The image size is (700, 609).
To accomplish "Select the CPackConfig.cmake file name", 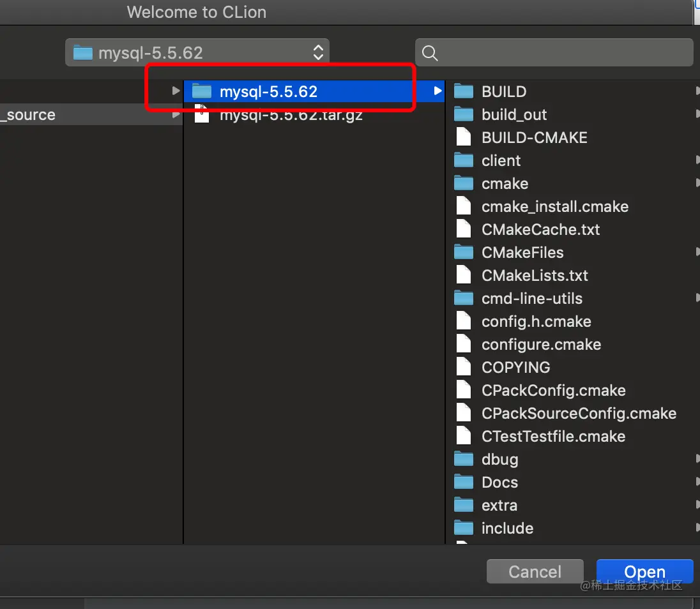I will click(x=554, y=391).
